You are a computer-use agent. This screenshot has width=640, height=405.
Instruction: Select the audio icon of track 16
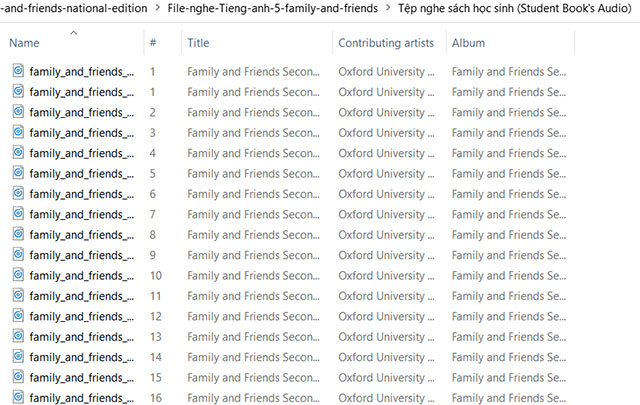point(19,398)
